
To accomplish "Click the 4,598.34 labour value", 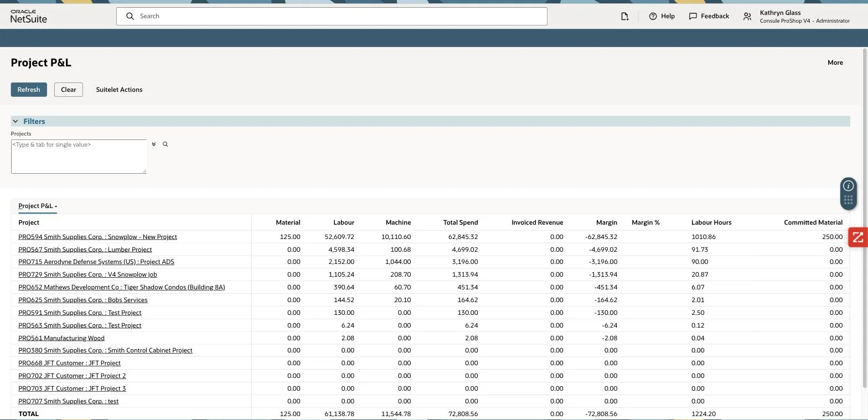I will (x=341, y=250).
